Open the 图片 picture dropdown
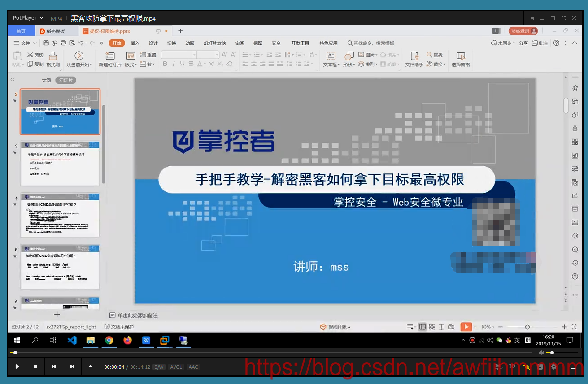The height and width of the screenshot is (384, 588). point(367,55)
